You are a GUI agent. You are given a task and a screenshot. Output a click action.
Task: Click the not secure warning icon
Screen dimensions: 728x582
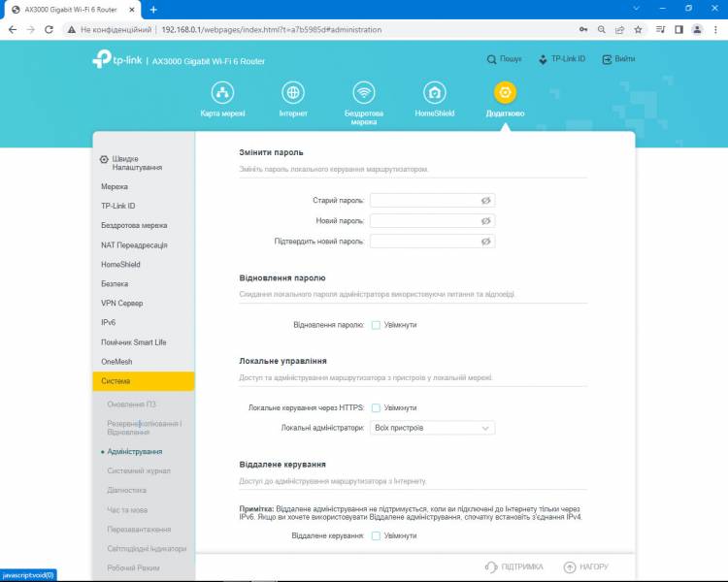[71, 29]
